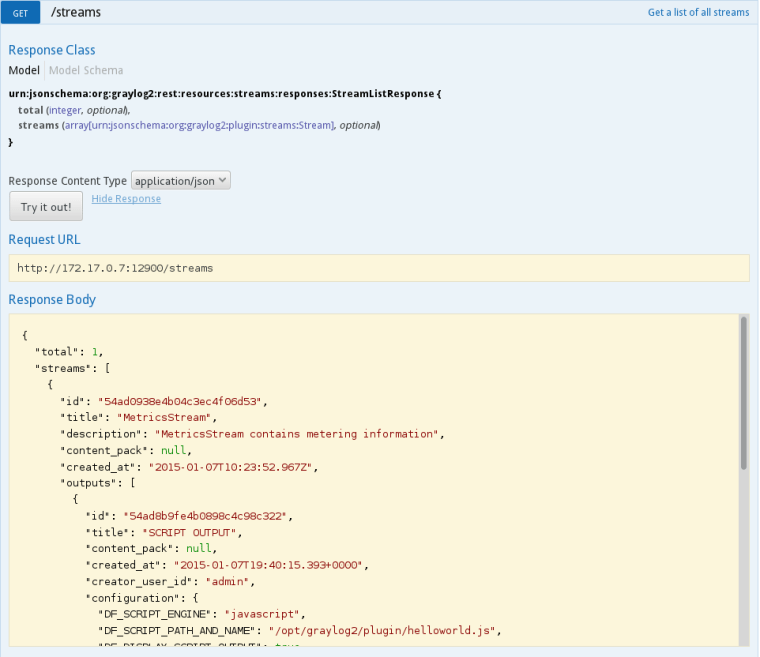
Task: Click the 'streams' array property in model
Action: [38, 125]
